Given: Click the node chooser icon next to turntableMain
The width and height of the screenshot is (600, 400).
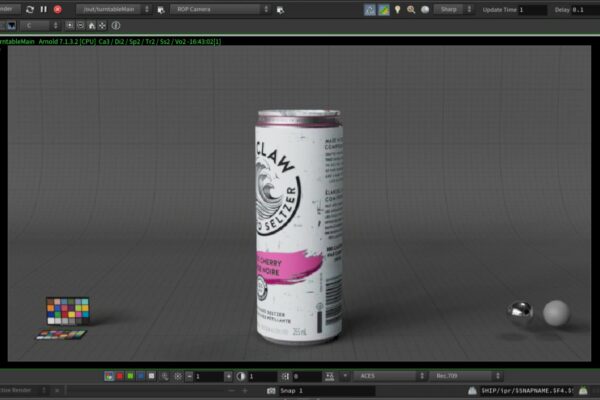Looking at the screenshot, I should (161, 10).
